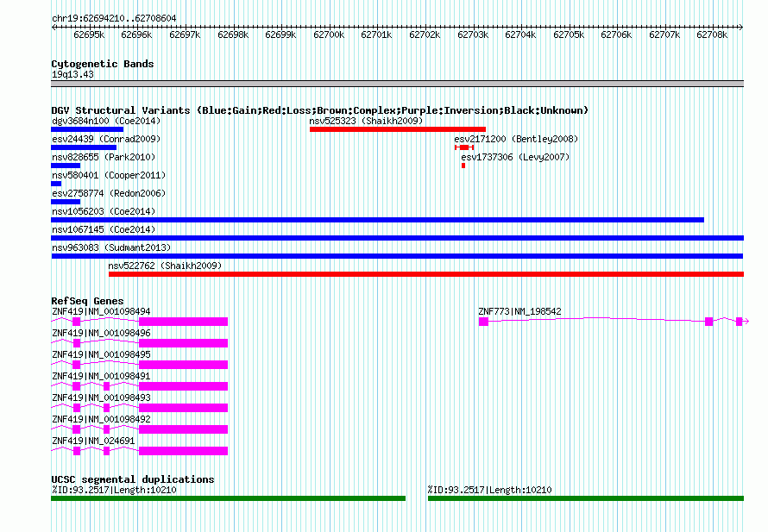The image size is (768, 532).
Task: Click the nsv828655 (Park2010) blue bar
Action: [66, 166]
